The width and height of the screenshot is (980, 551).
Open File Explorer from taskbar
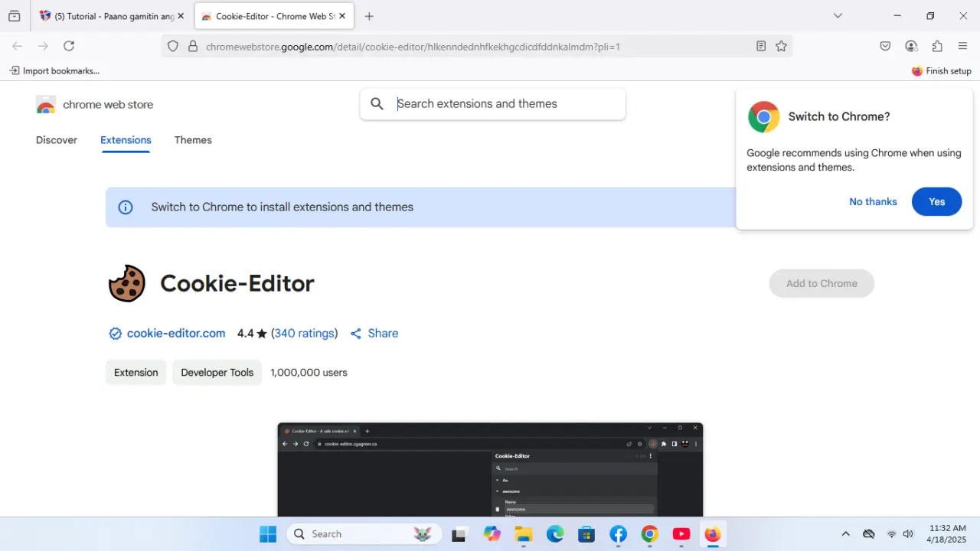pyautogui.click(x=524, y=534)
